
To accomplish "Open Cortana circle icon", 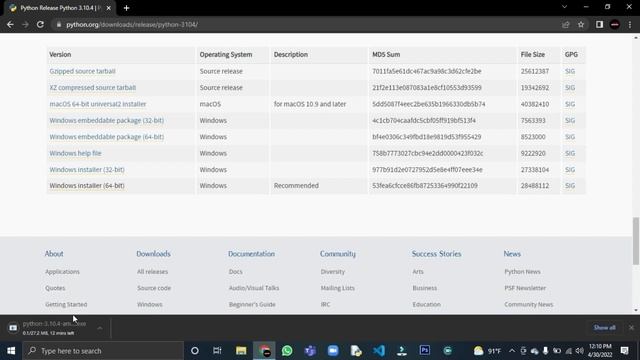I will 195,351.
